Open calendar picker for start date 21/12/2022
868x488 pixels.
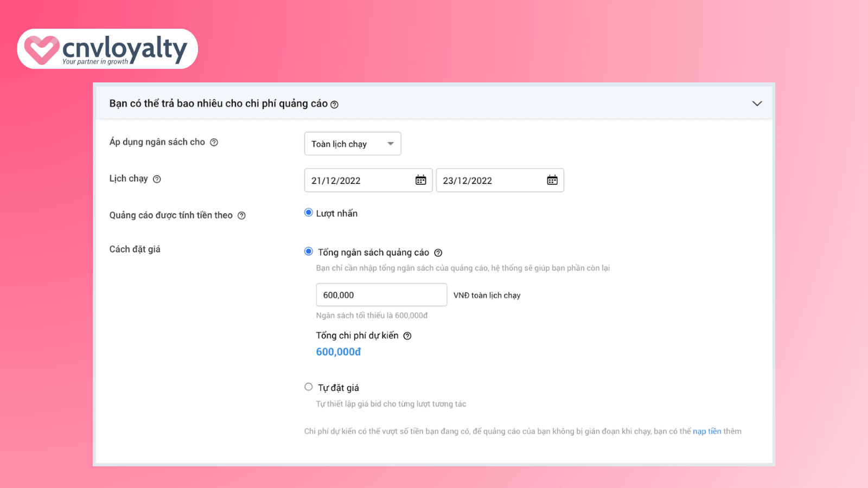(x=420, y=181)
